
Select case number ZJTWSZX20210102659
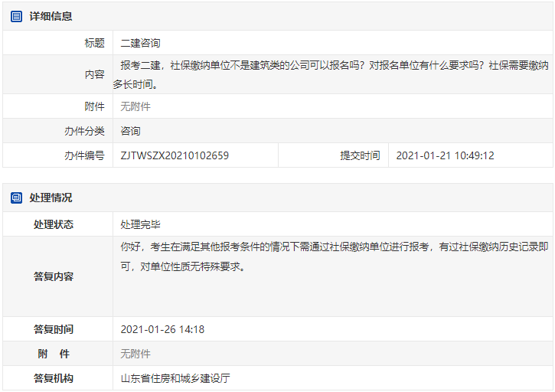click(175, 155)
